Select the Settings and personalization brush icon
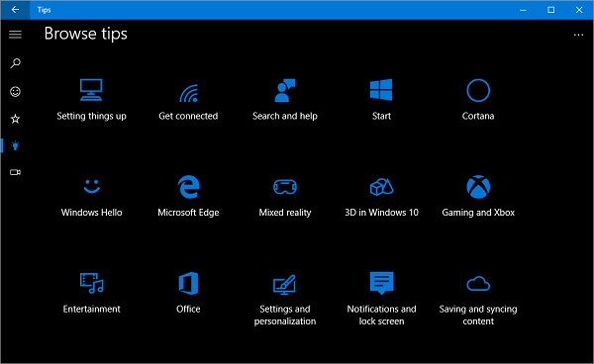594x364 pixels. pyautogui.click(x=284, y=285)
